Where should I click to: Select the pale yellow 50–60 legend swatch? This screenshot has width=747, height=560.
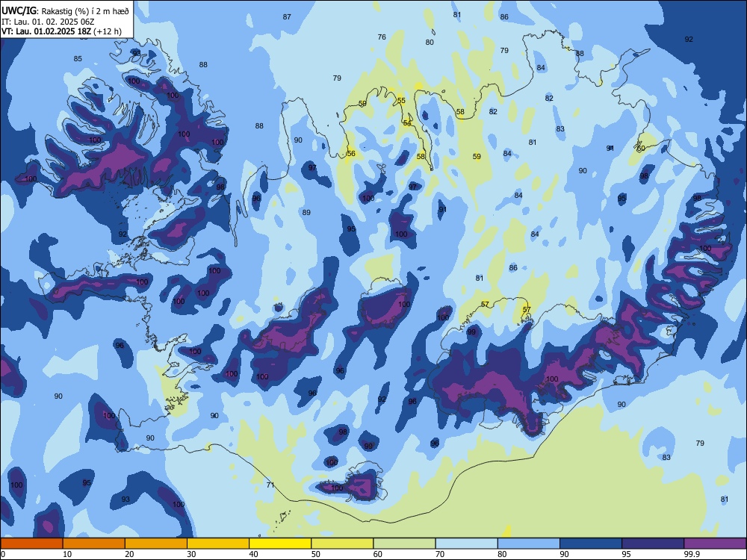[x=342, y=544]
